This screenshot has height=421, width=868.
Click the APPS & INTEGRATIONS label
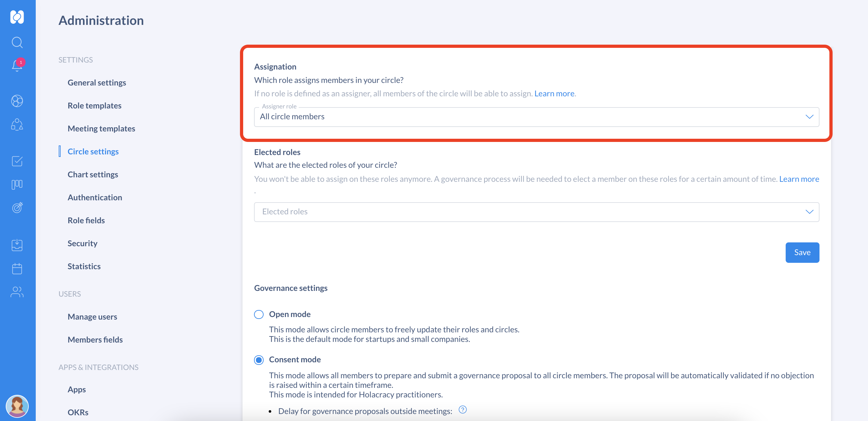pyautogui.click(x=98, y=367)
